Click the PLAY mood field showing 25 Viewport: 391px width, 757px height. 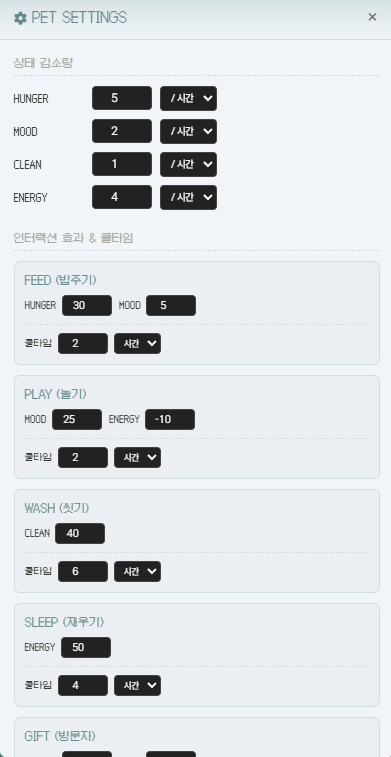[77, 420]
